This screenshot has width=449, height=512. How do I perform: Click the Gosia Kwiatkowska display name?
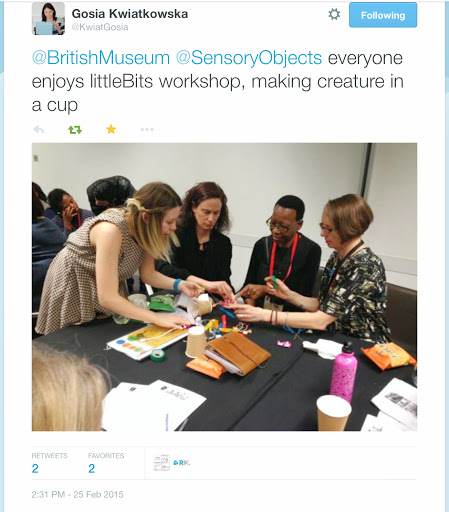tap(130, 14)
